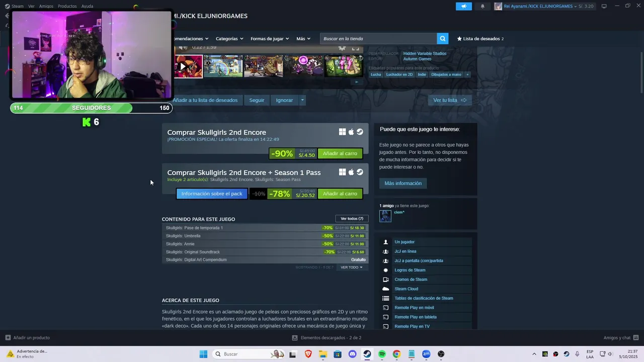Screen dimensions: 644x362
Task: Click the Seguir button
Action: pyautogui.click(x=257, y=100)
